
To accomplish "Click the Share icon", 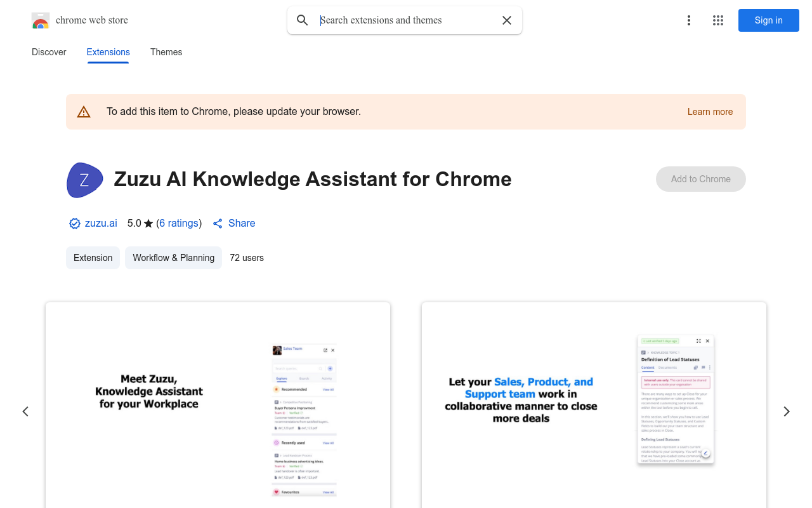I will coord(218,224).
